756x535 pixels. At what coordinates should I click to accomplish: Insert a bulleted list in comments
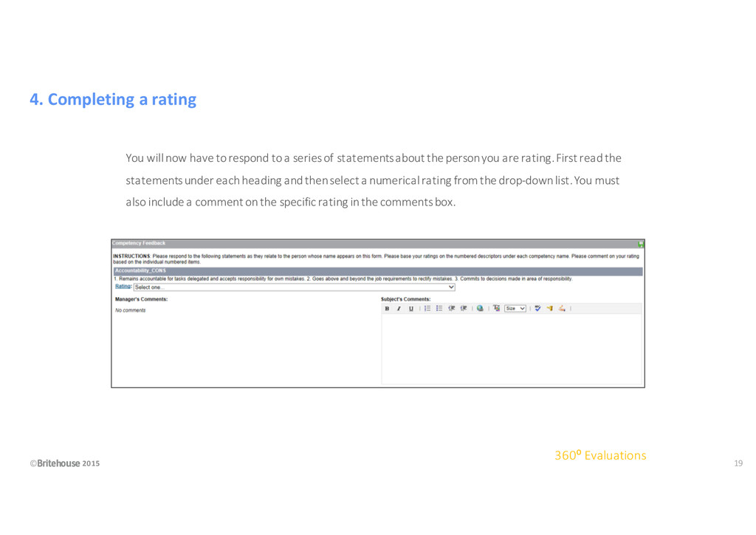tap(439, 309)
